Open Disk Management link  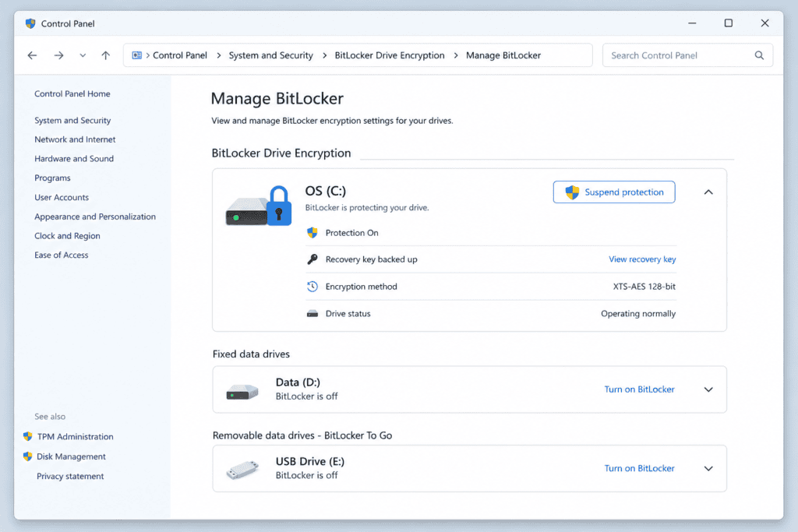pos(71,456)
